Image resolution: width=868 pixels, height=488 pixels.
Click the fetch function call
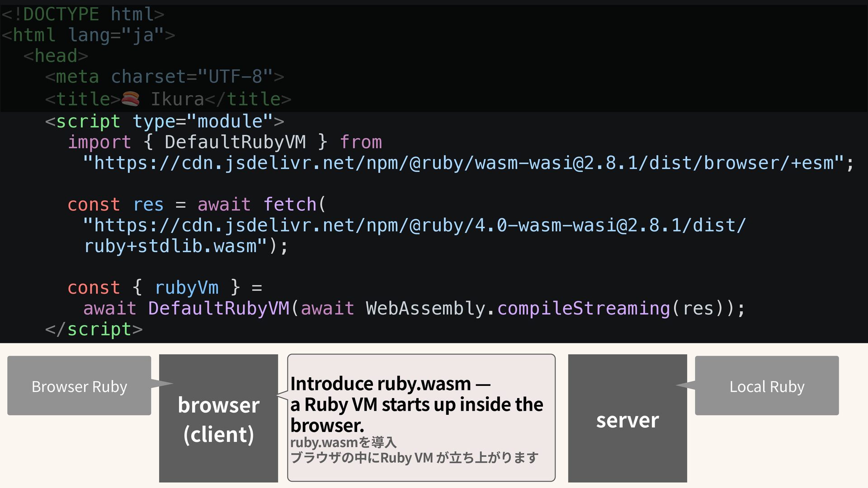[x=290, y=205]
